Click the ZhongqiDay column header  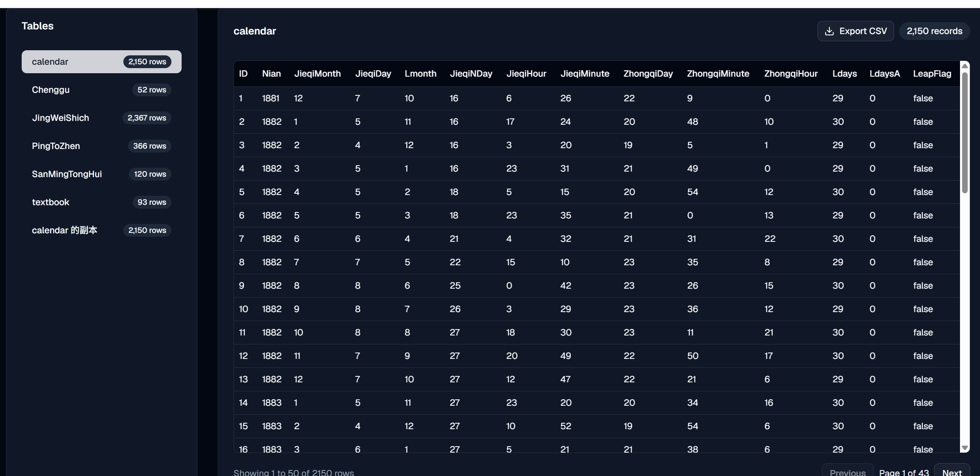coord(648,74)
